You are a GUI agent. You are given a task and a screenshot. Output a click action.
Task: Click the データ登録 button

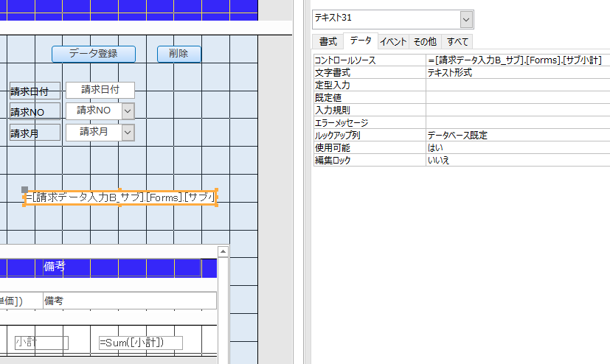94,54
